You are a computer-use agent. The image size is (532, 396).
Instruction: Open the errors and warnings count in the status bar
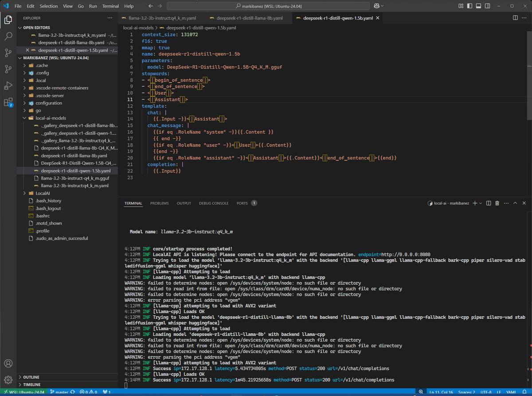(x=88, y=392)
